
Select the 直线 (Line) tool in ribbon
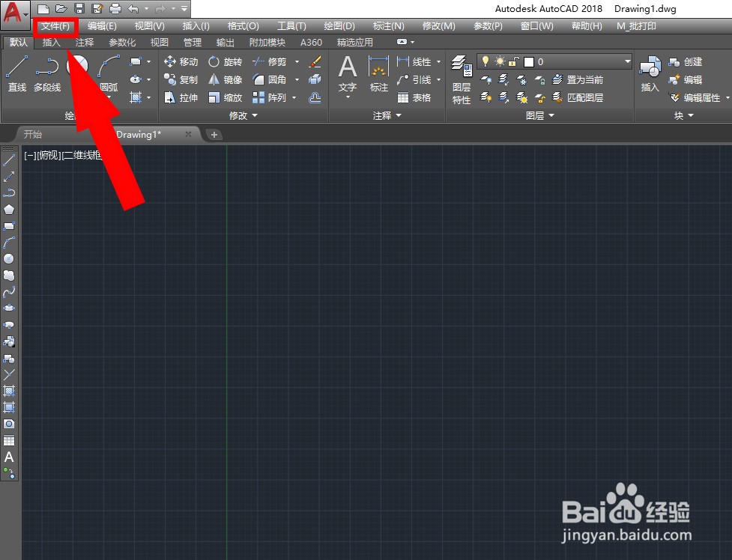(x=17, y=73)
